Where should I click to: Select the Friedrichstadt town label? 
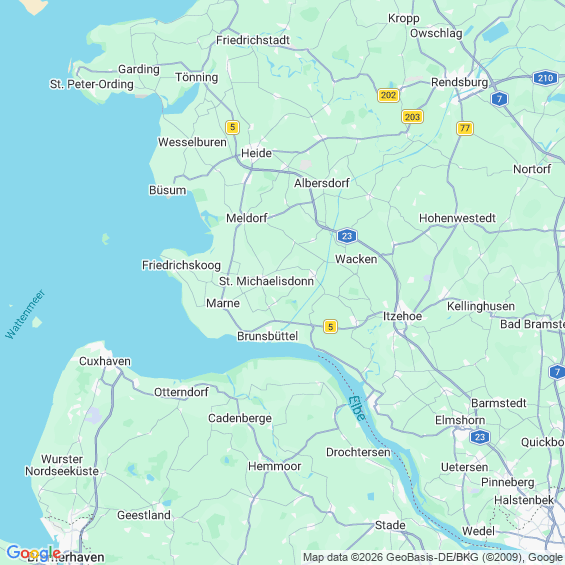point(253,40)
